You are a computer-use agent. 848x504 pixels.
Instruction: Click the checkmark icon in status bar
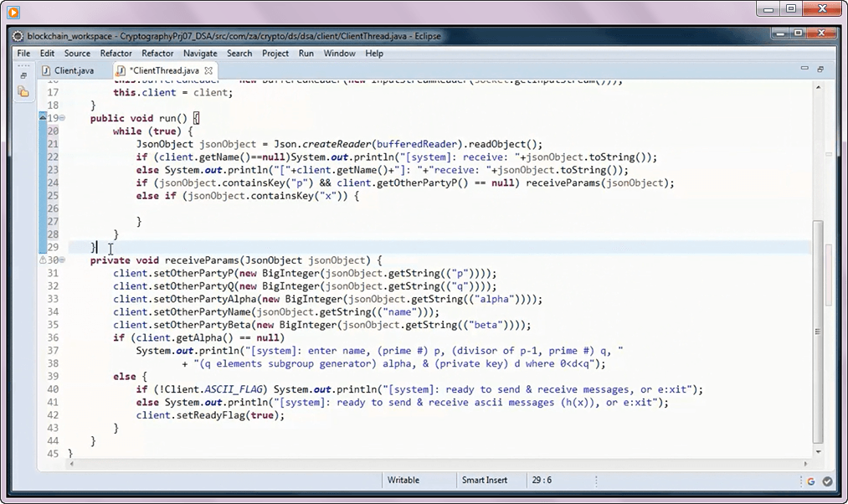(x=827, y=481)
